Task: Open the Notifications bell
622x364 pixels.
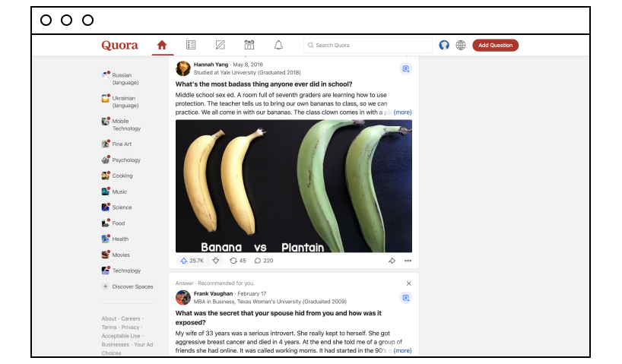Action: 278,45
